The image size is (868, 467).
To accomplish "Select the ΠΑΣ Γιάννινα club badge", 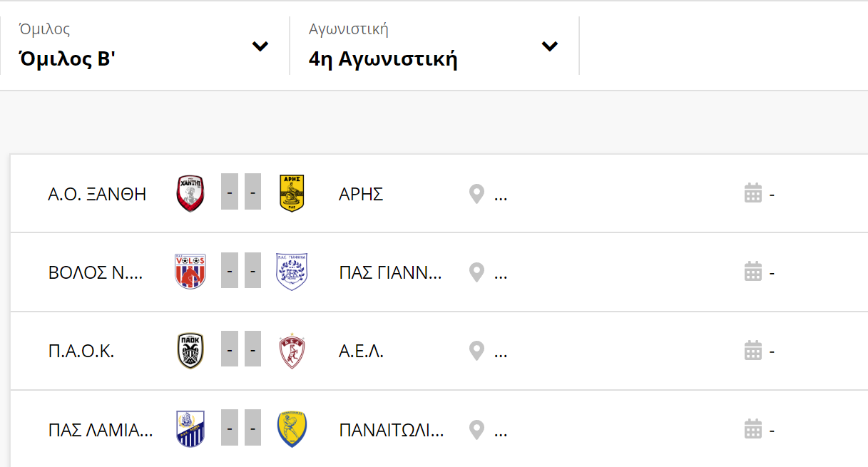I will coord(292,272).
